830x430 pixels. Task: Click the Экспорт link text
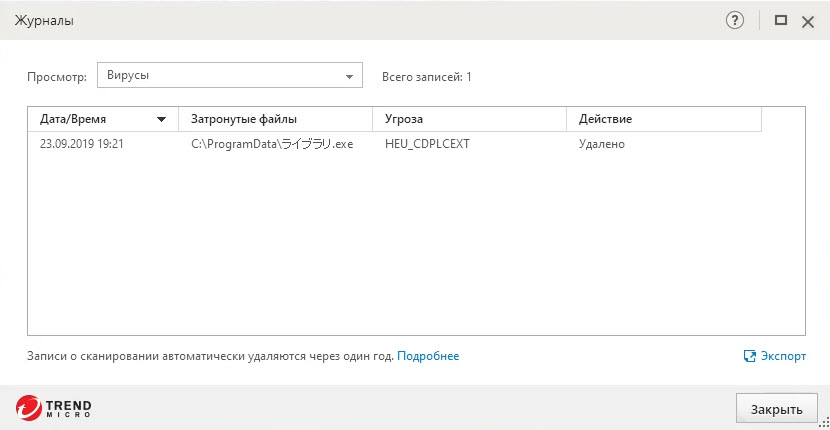pyautogui.click(x=782, y=356)
